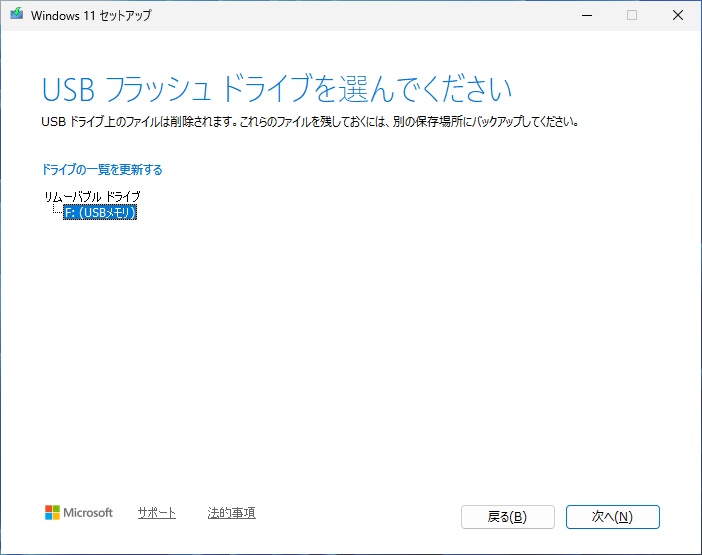The width and height of the screenshot is (702, 555).
Task: Minimize the Windows 11 setup window
Action: click(x=587, y=15)
